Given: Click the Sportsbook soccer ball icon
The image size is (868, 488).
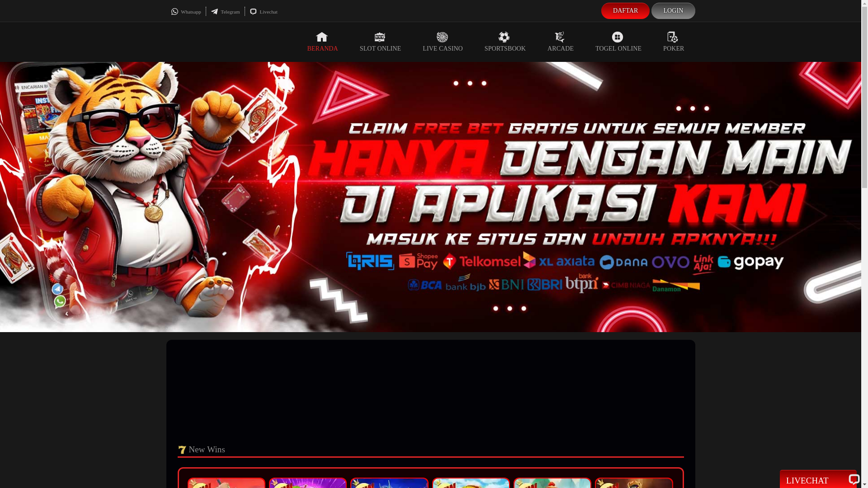Looking at the screenshot, I should (x=504, y=37).
